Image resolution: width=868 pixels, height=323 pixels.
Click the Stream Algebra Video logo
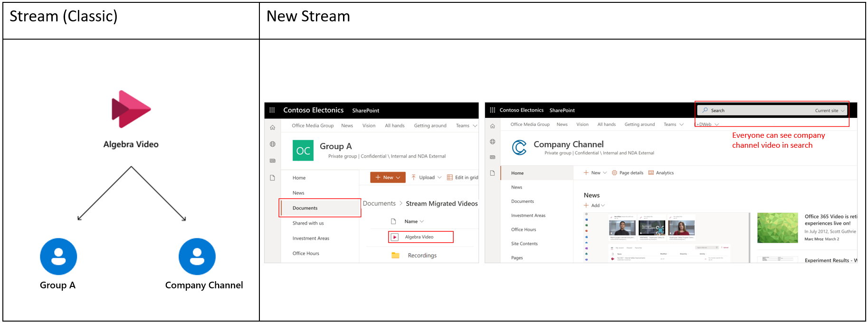coord(131,109)
